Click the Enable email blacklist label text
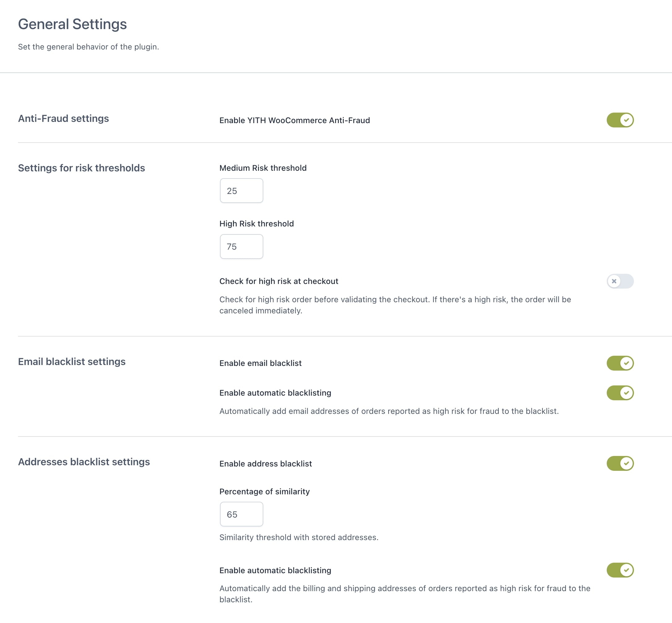Image resolution: width=672 pixels, height=623 pixels. [260, 363]
